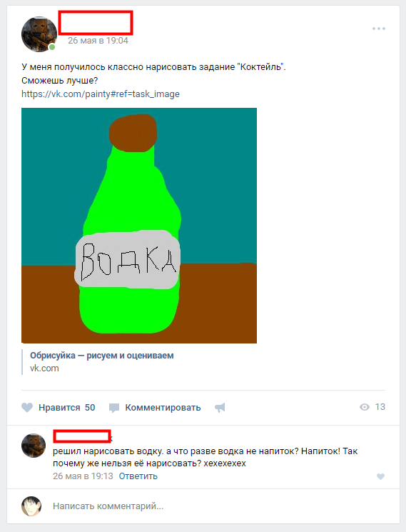The height and width of the screenshot is (532, 406).
Task: Open the comment timestamp "26 мая в 19:13"
Action: tap(83, 476)
